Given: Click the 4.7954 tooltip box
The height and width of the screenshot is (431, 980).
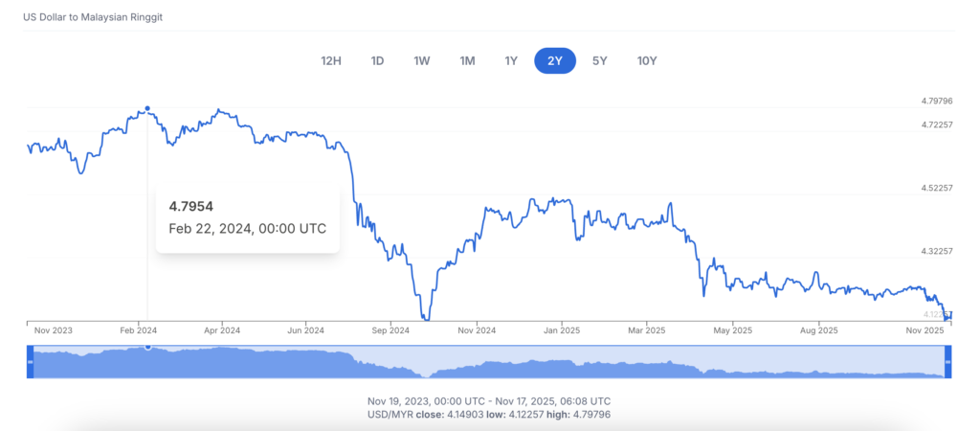Looking at the screenshot, I should click(x=248, y=218).
